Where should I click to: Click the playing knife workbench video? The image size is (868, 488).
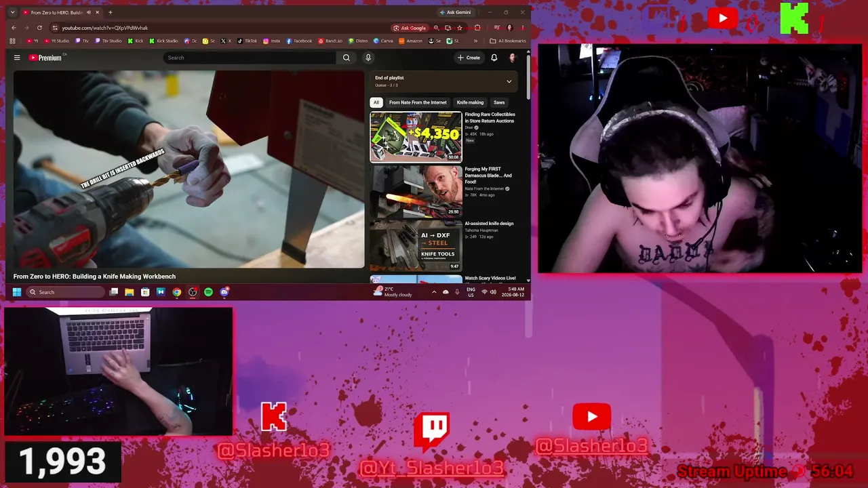189,169
